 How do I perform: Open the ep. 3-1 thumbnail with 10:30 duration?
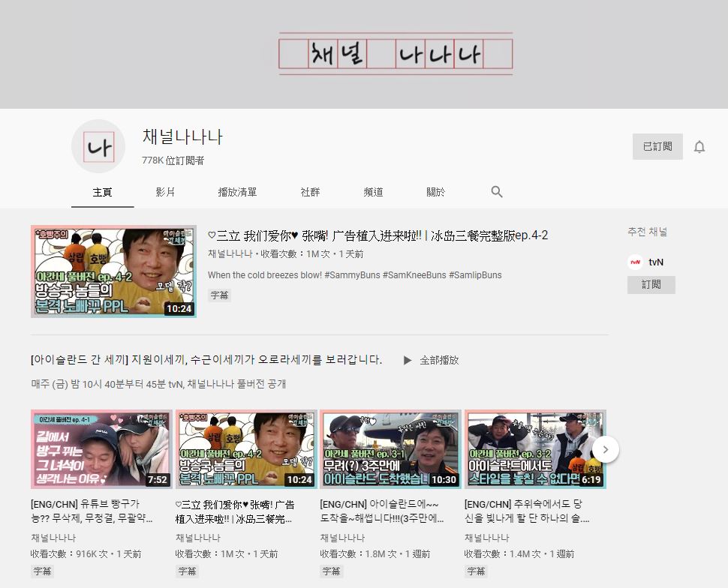click(x=390, y=448)
